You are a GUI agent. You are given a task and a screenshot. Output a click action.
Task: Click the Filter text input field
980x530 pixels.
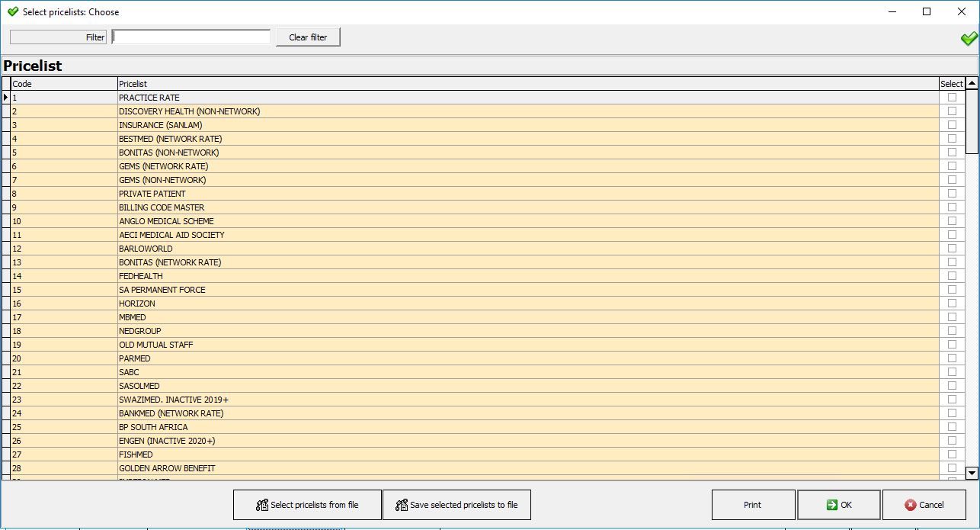coord(191,37)
